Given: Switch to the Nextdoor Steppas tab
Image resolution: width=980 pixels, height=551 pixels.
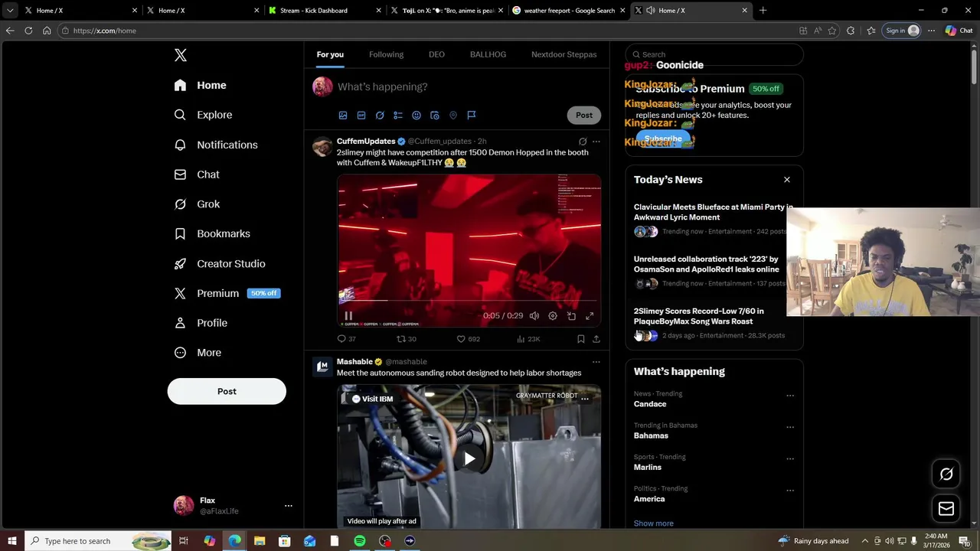Looking at the screenshot, I should click(564, 54).
